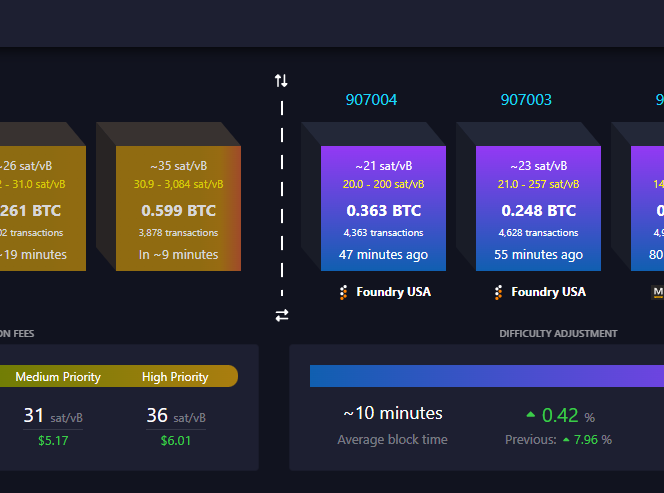Click the 0.599 BTC amount in pending block
The image size is (664, 493).
pyautogui.click(x=179, y=210)
